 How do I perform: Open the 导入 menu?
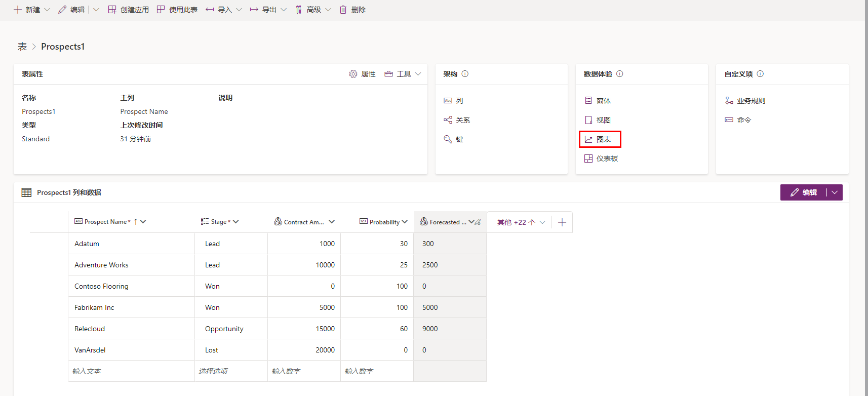tap(219, 10)
